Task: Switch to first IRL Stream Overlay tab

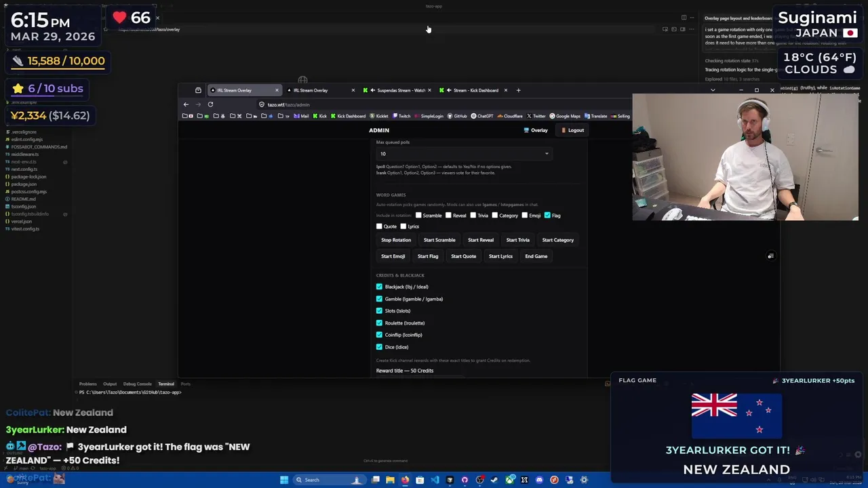Action: [244, 90]
